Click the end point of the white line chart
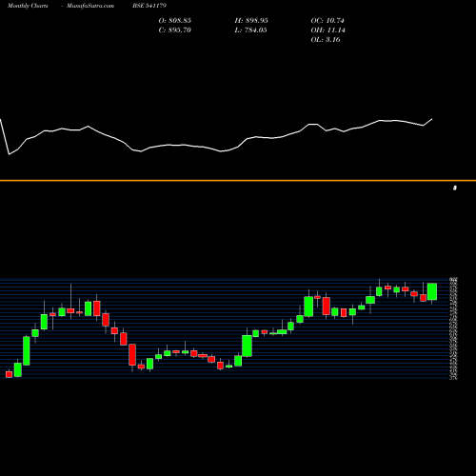Viewport: 476px width, 476px height. pyautogui.click(x=432, y=119)
